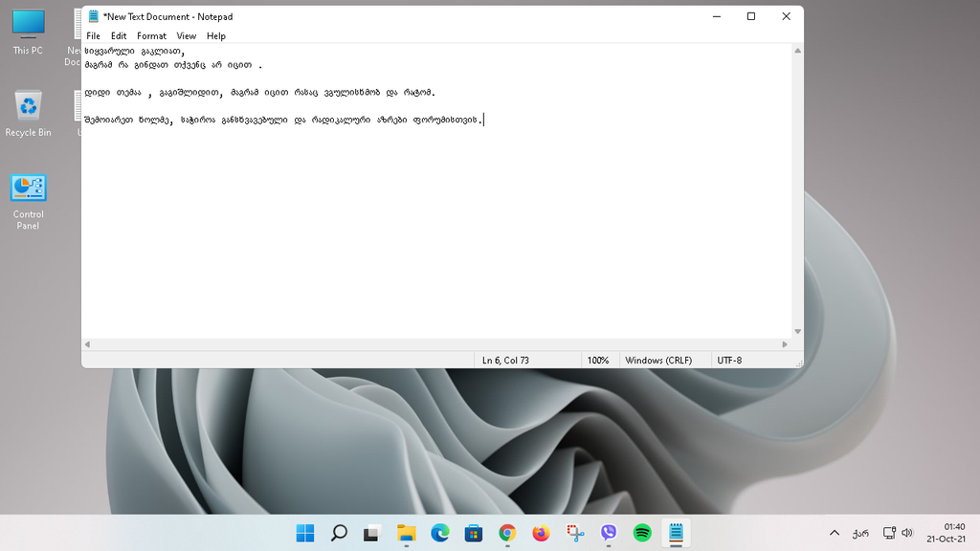Click the window title '*New Text Document - Notepad'

[168, 17]
